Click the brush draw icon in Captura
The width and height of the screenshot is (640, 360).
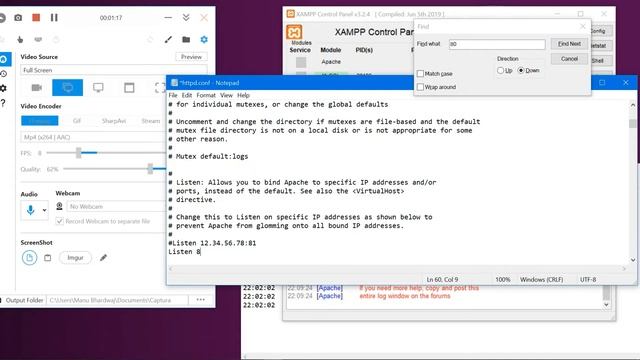pyautogui.click(x=168, y=39)
